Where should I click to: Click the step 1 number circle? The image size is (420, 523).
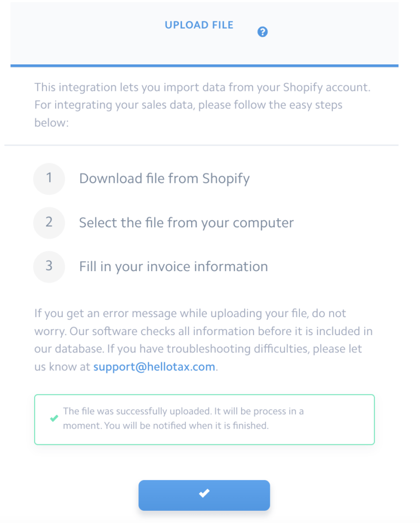click(49, 179)
